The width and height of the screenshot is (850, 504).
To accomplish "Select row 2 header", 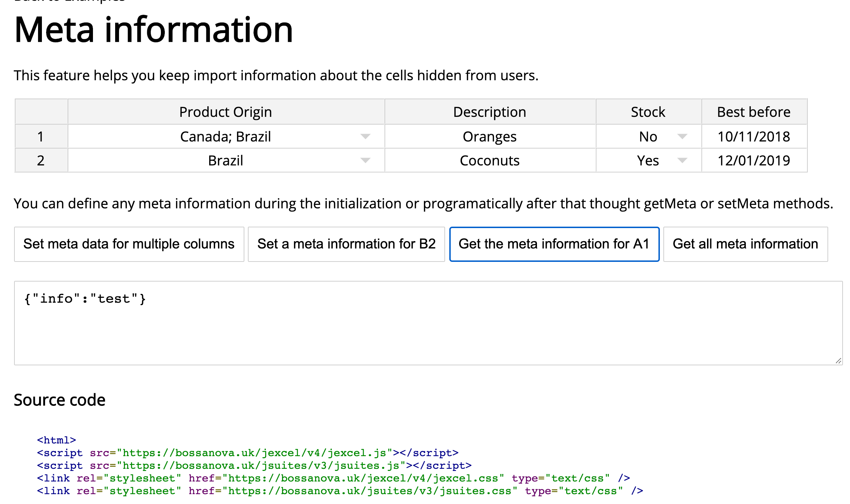I will tap(41, 160).
